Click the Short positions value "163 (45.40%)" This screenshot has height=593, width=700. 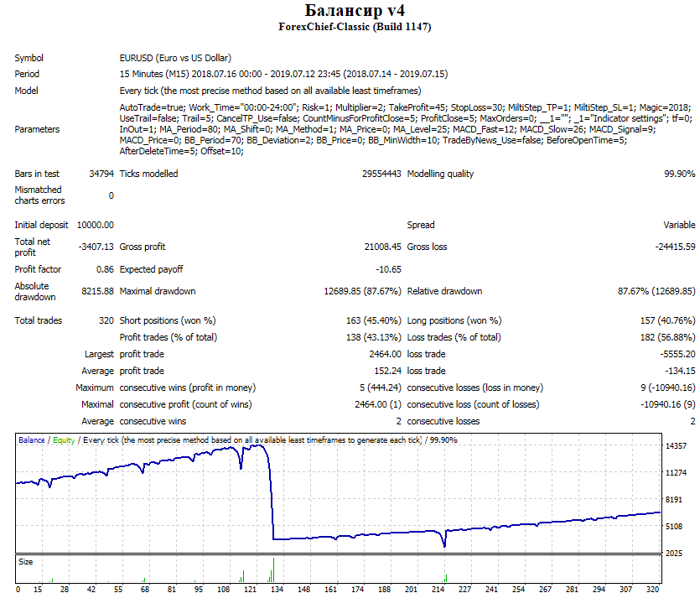click(374, 320)
